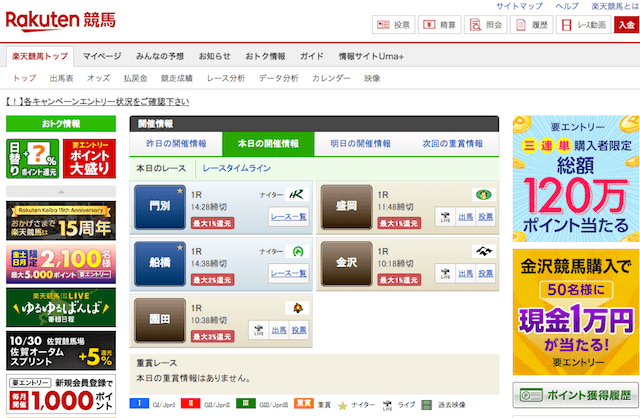Open the LIVE video icon for 園田
This screenshot has width=640, height=418.
pos(259,330)
